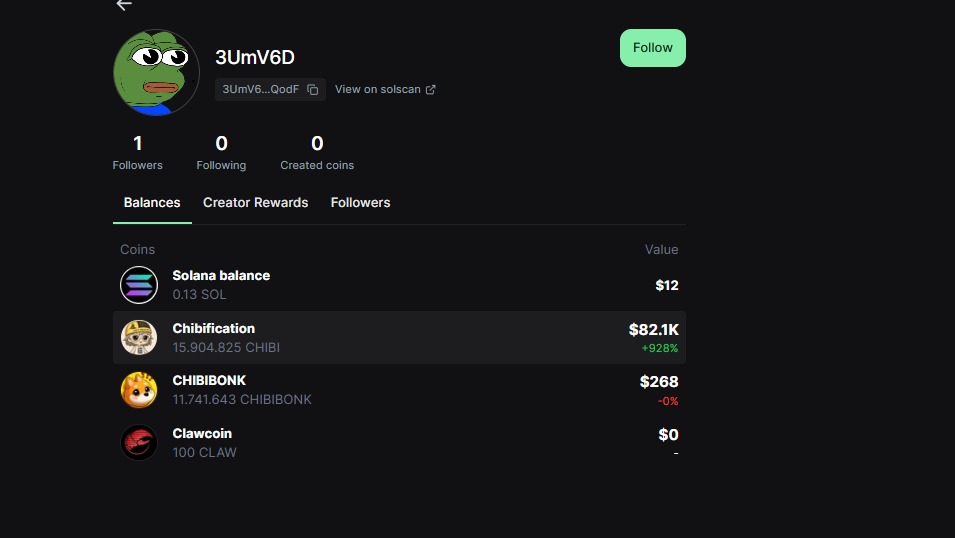Open the Clawcoin coin icon
The height and width of the screenshot is (538, 955).
click(x=139, y=442)
